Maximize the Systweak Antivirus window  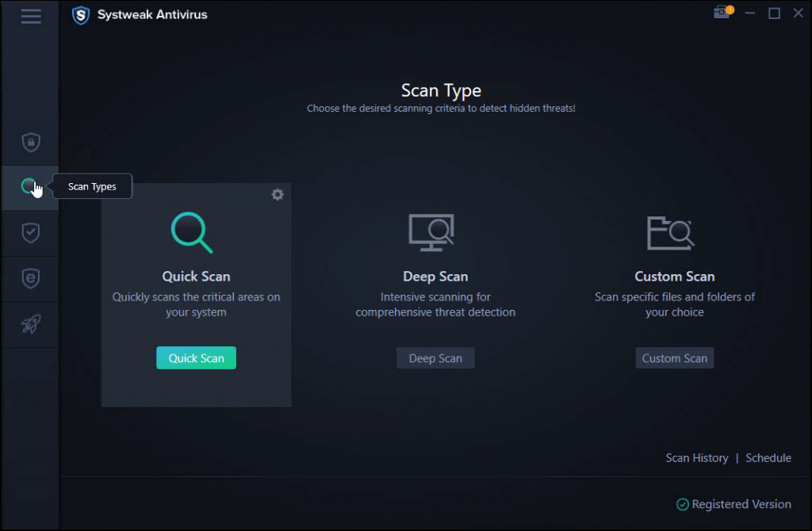(774, 13)
